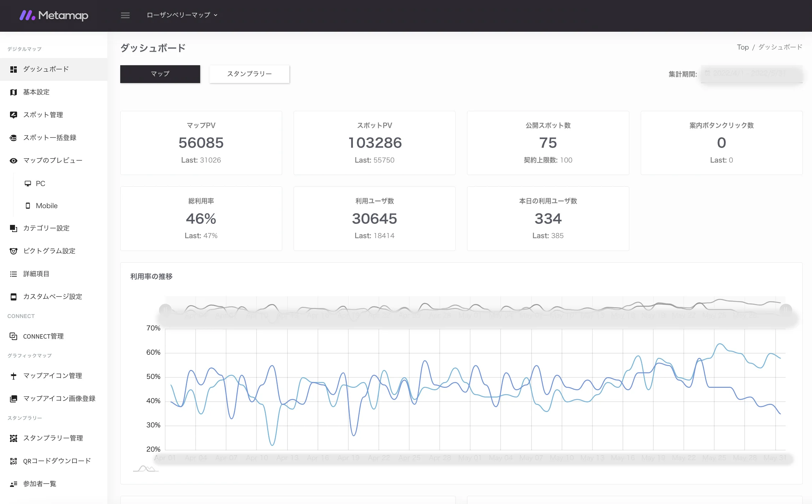Open the Mobile preview item
812x504 pixels.
pyautogui.click(x=46, y=206)
